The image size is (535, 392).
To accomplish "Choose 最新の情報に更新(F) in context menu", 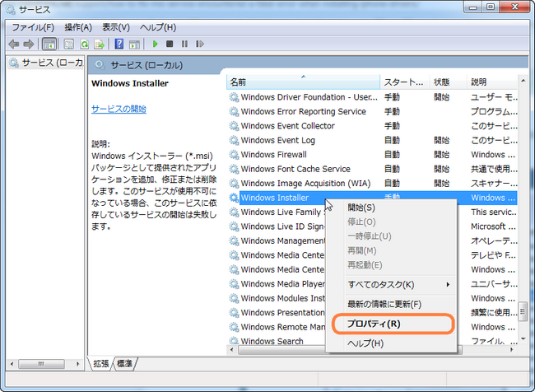I will point(391,304).
